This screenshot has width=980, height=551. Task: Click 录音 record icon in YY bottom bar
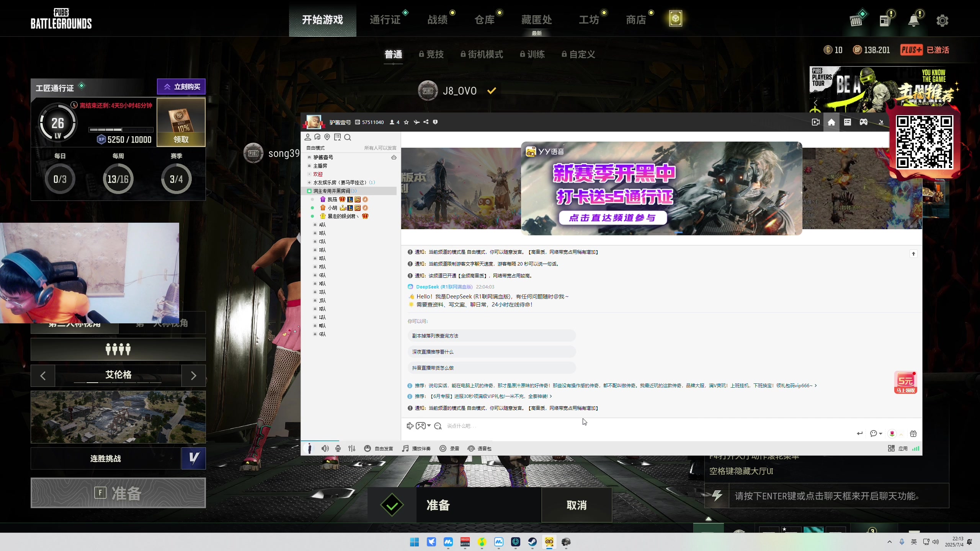(x=449, y=448)
